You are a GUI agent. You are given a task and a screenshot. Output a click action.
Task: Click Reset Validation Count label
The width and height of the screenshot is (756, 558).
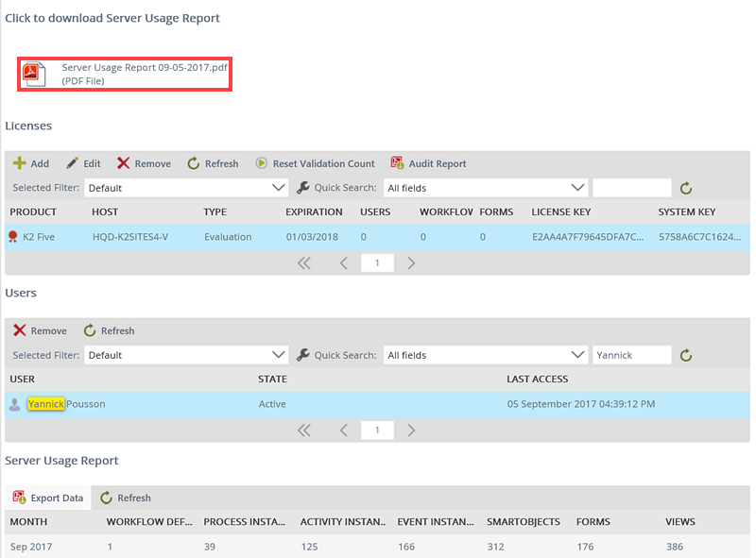point(323,164)
